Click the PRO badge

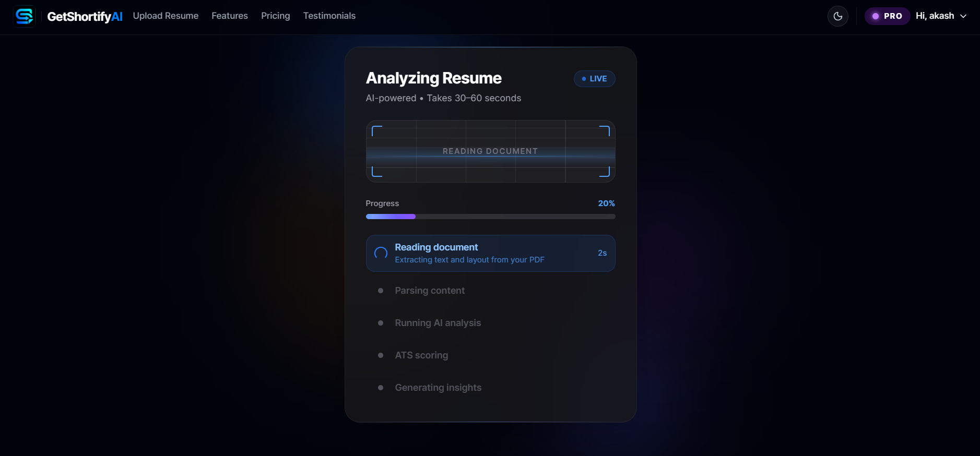pos(888,16)
